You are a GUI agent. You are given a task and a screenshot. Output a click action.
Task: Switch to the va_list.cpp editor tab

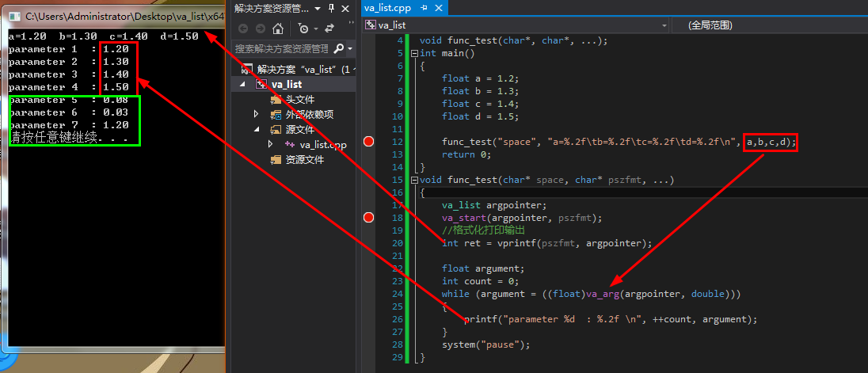[x=387, y=8]
